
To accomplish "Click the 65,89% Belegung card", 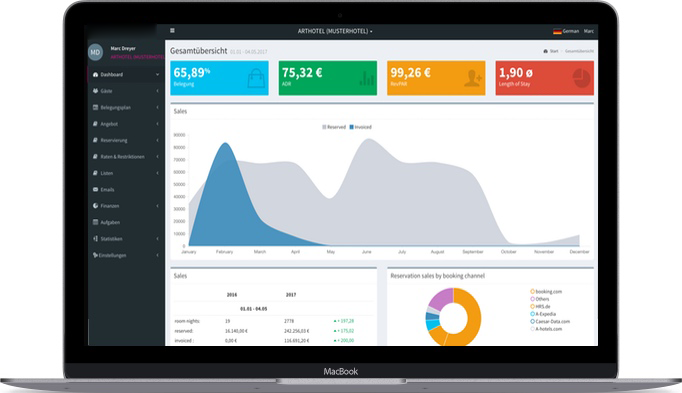I will tap(219, 78).
